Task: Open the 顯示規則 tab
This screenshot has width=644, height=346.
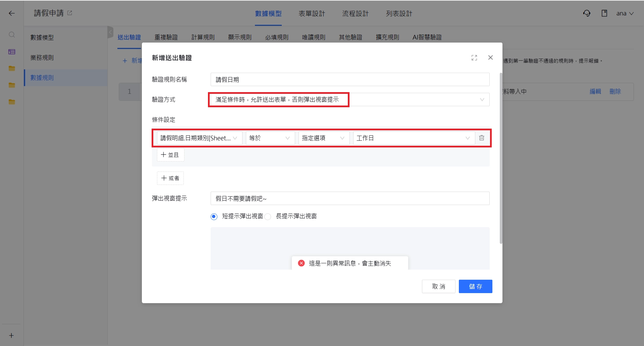Action: pos(240,37)
